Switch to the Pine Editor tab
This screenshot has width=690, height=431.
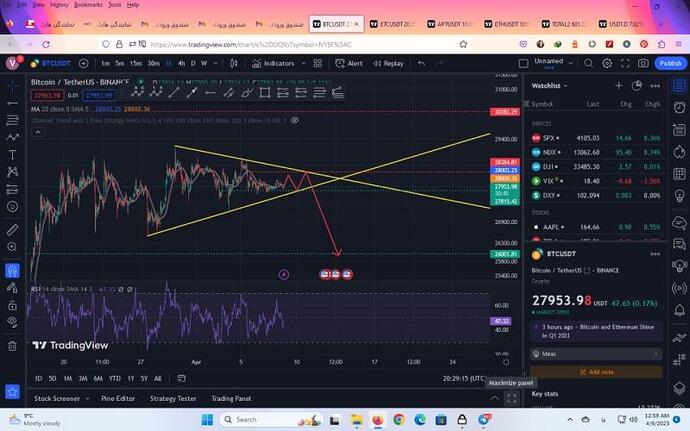point(117,398)
